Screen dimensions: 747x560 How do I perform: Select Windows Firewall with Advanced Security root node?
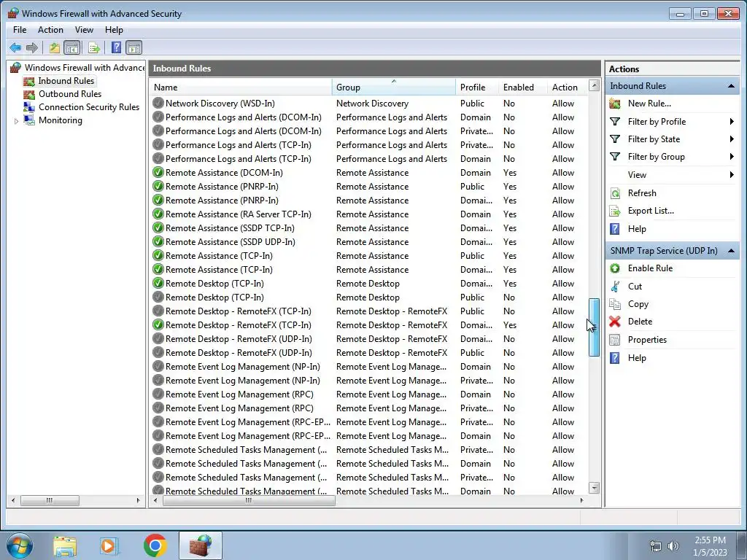coord(85,68)
